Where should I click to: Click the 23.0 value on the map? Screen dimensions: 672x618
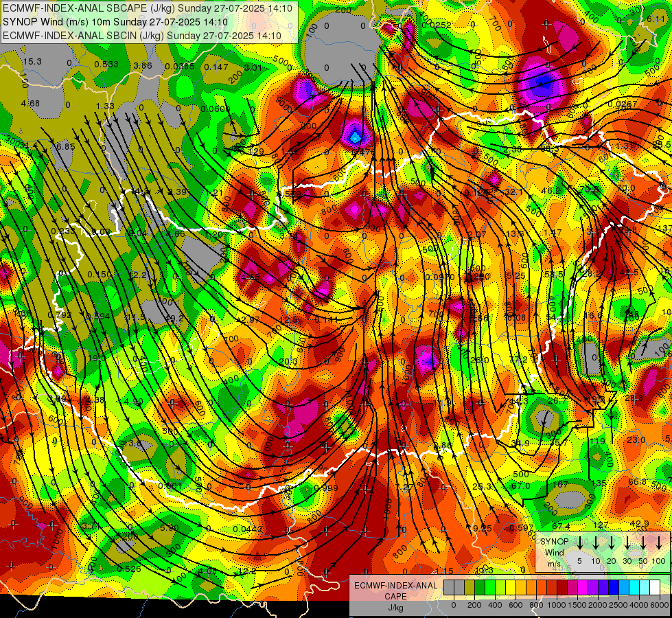pos(636,440)
